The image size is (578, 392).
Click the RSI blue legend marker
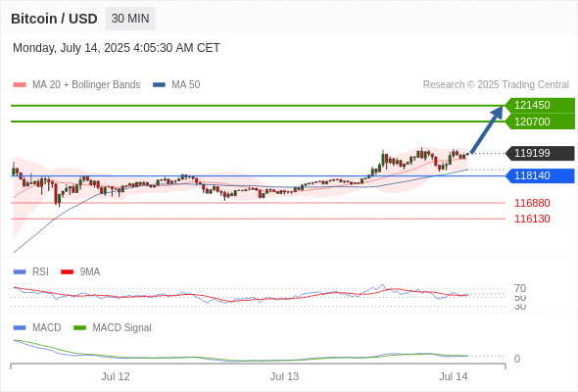[x=20, y=271]
